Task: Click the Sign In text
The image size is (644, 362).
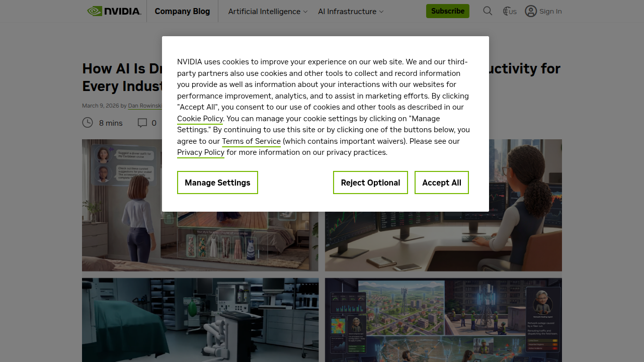Action: pos(550,11)
